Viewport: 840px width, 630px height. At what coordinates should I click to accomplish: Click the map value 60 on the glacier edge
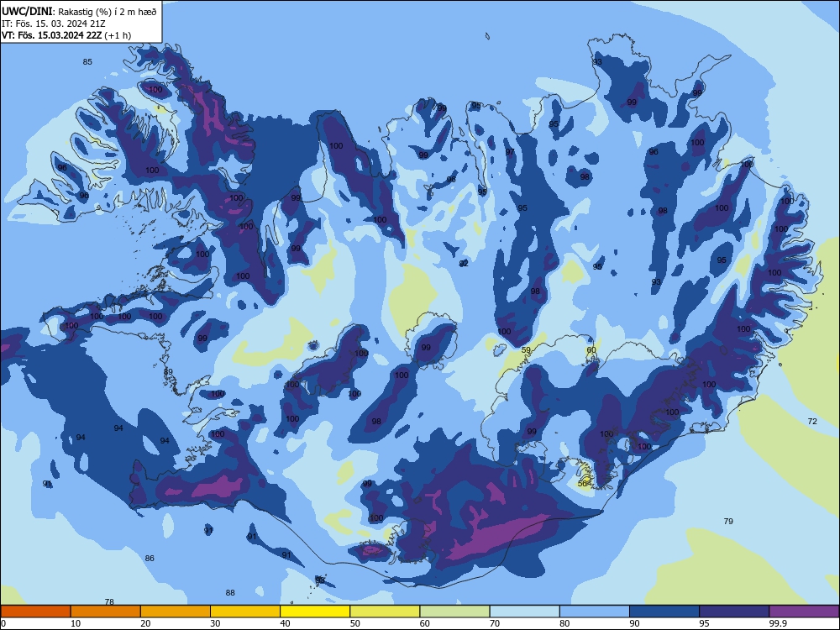pos(591,349)
